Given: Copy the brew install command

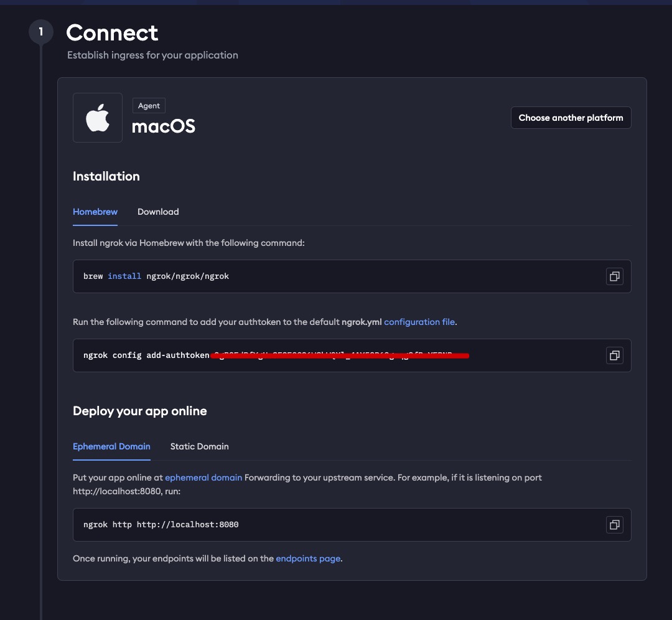Looking at the screenshot, I should [614, 276].
